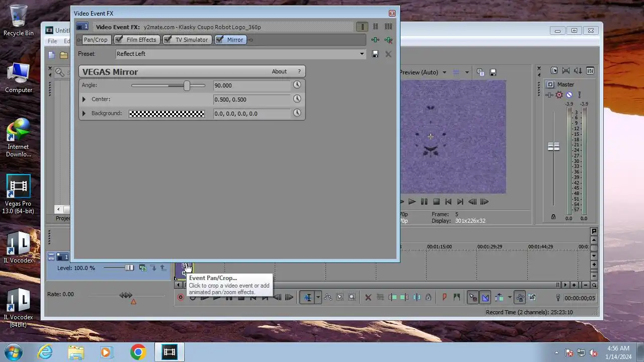Switch FX window to single column layout

click(x=362, y=27)
